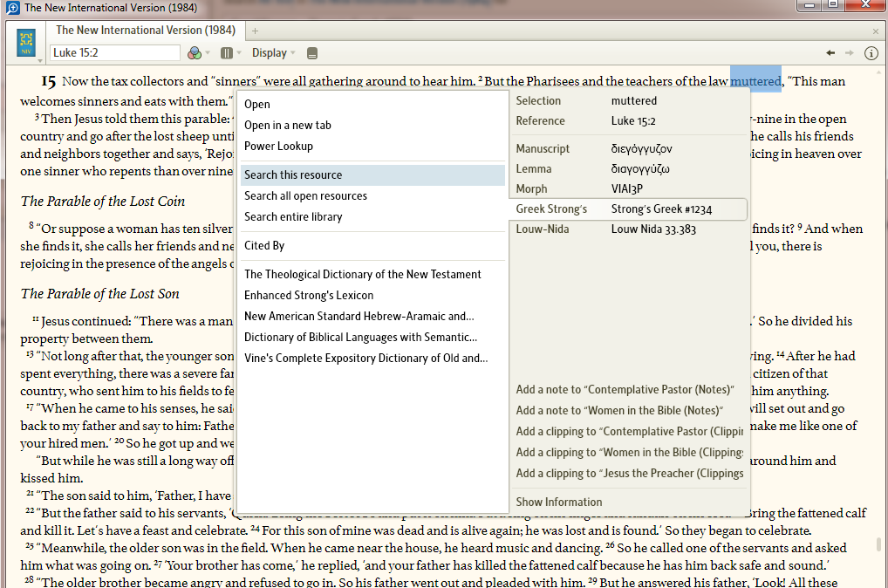888x588 pixels.
Task: Click Show Information in right pane
Action: 558,502
